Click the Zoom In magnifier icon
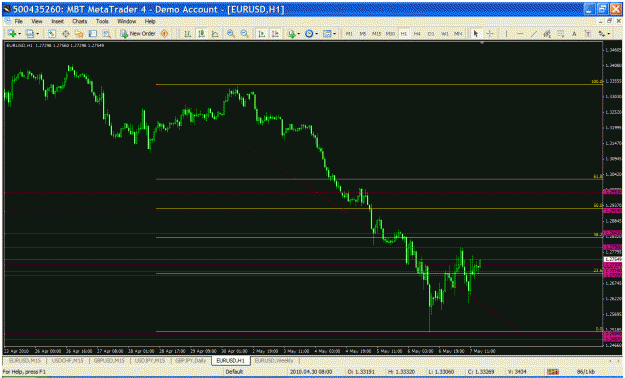Viewport: 625px width, 378px height. [230, 34]
